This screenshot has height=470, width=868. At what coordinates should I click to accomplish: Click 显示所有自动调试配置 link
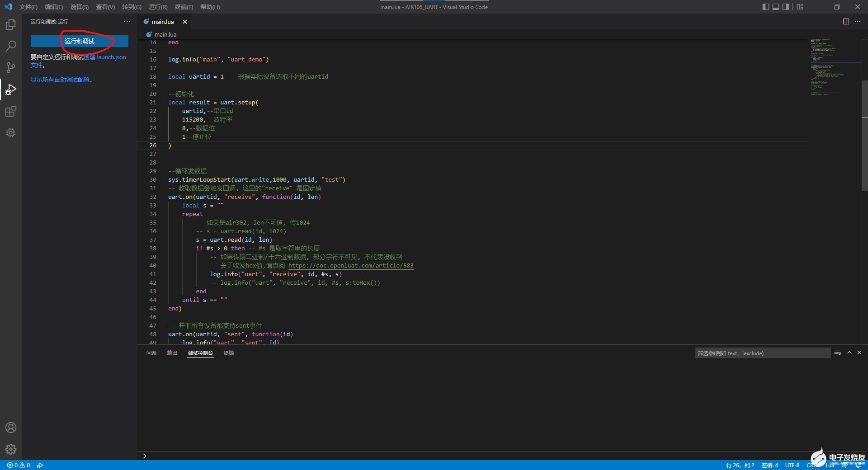[60, 80]
